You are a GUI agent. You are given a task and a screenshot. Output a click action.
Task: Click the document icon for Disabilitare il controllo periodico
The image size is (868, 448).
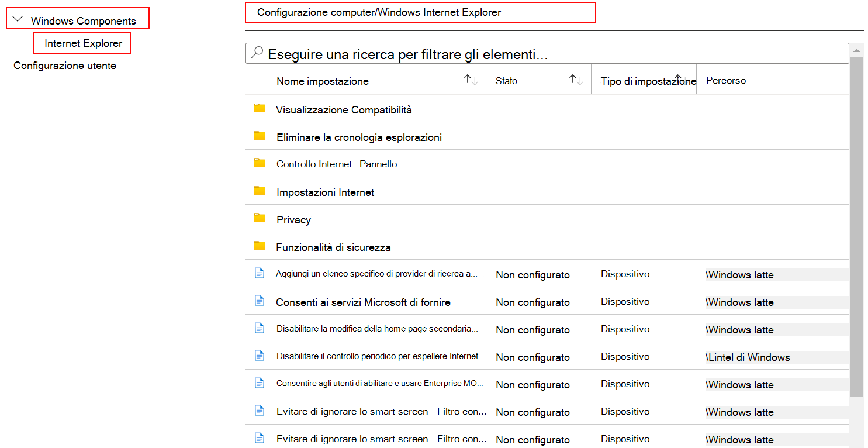[260, 356]
